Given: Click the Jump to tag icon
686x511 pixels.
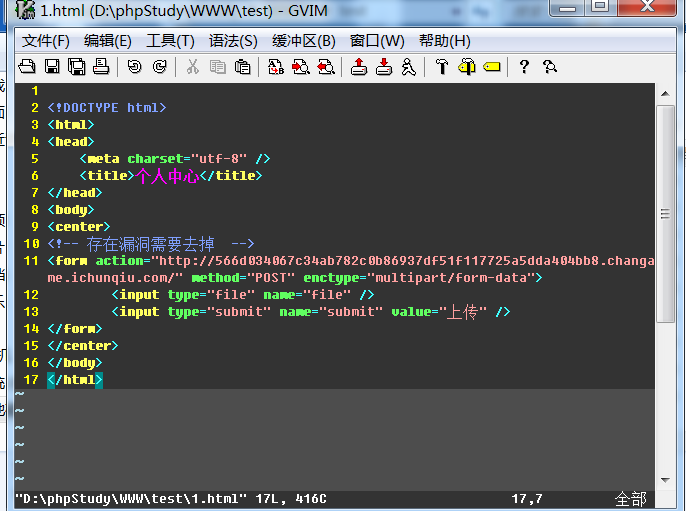Looking at the screenshot, I should click(492, 67).
